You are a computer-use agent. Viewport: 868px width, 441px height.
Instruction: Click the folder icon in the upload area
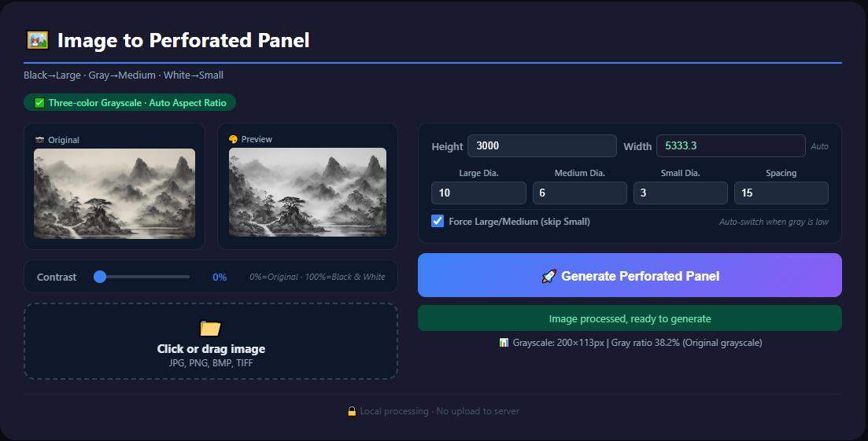coord(210,329)
